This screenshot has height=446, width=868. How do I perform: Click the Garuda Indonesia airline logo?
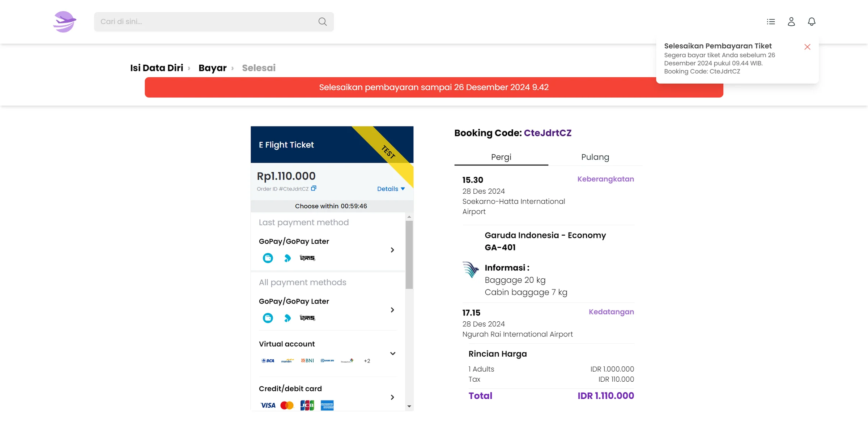[471, 270]
